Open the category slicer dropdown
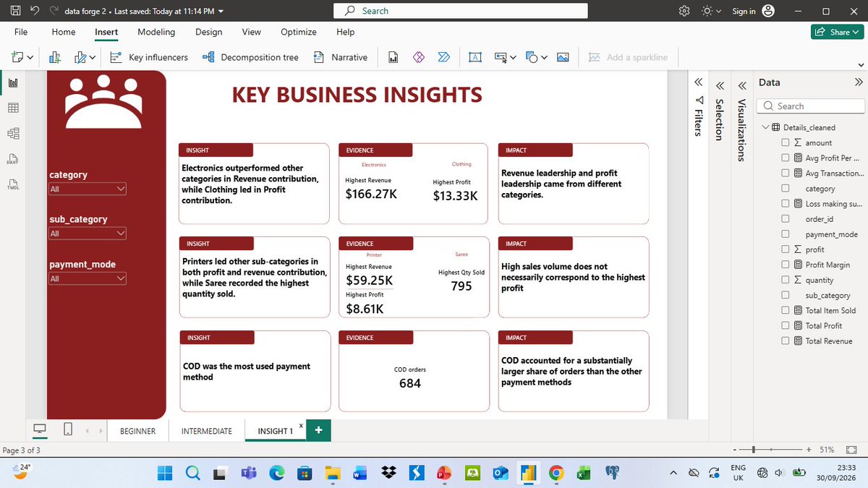 88,189
